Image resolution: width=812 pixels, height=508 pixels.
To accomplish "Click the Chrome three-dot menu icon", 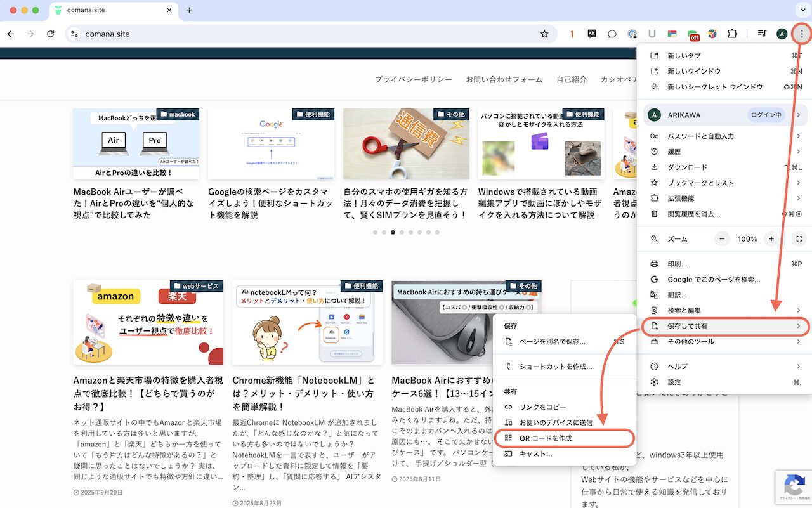I will (802, 34).
